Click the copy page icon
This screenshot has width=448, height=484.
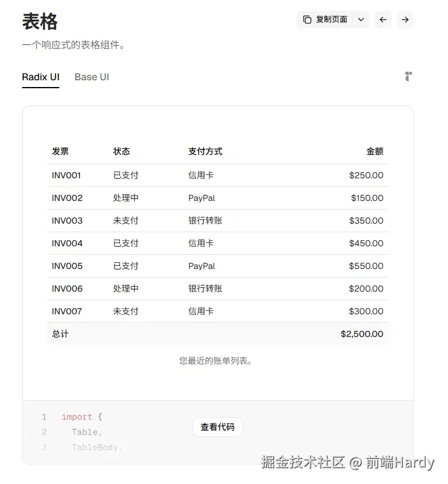coord(307,20)
